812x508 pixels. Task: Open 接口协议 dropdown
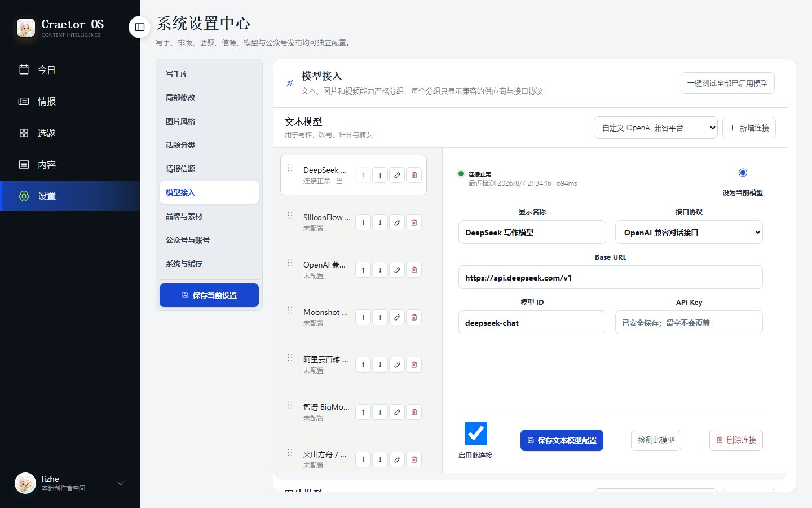[689, 232]
